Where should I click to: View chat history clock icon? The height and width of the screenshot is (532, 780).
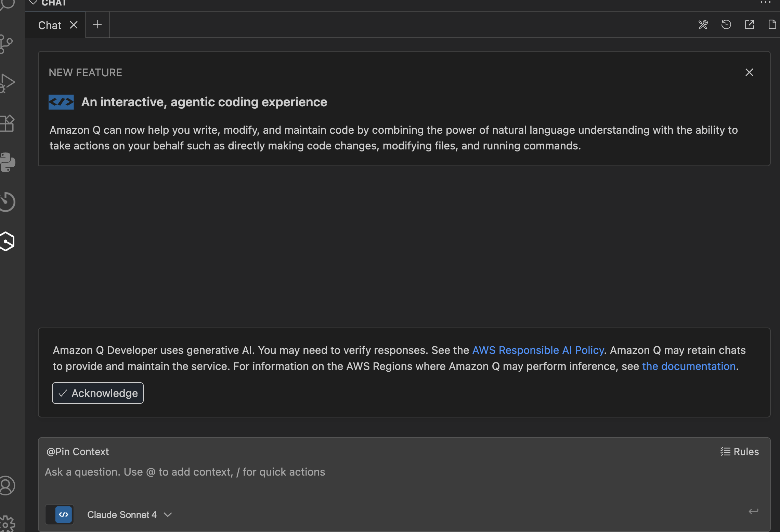pos(726,25)
